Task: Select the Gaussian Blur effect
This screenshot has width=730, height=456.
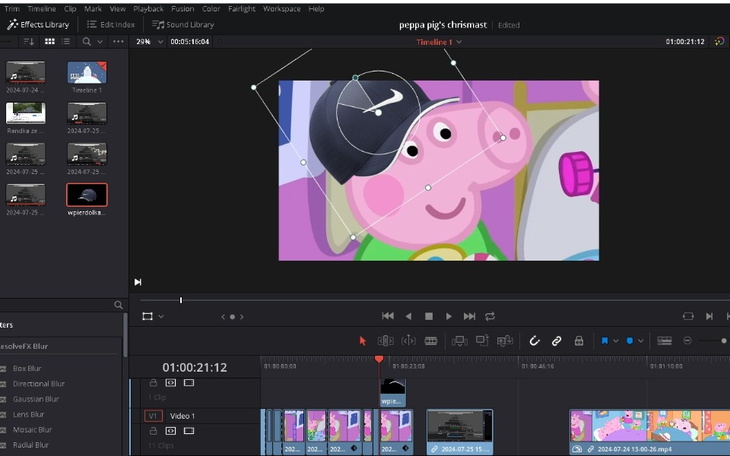Action: pos(36,399)
